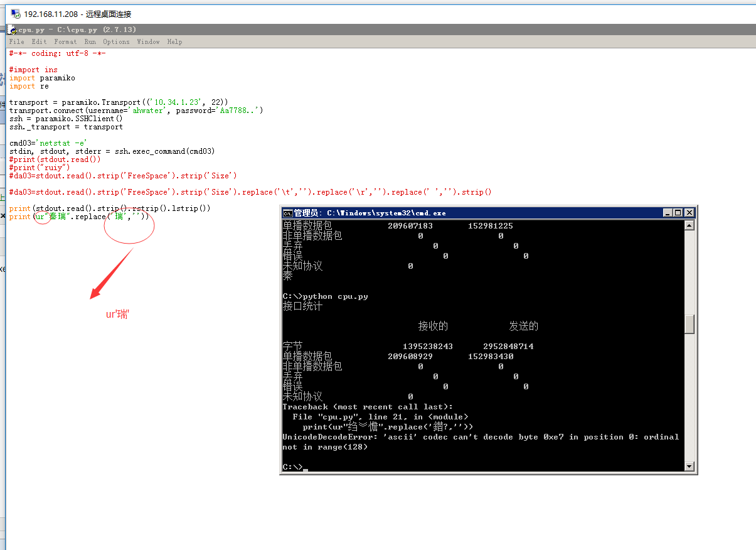Click the cmd.exe scrollbar down arrow
This screenshot has height=550, width=756.
[689, 466]
